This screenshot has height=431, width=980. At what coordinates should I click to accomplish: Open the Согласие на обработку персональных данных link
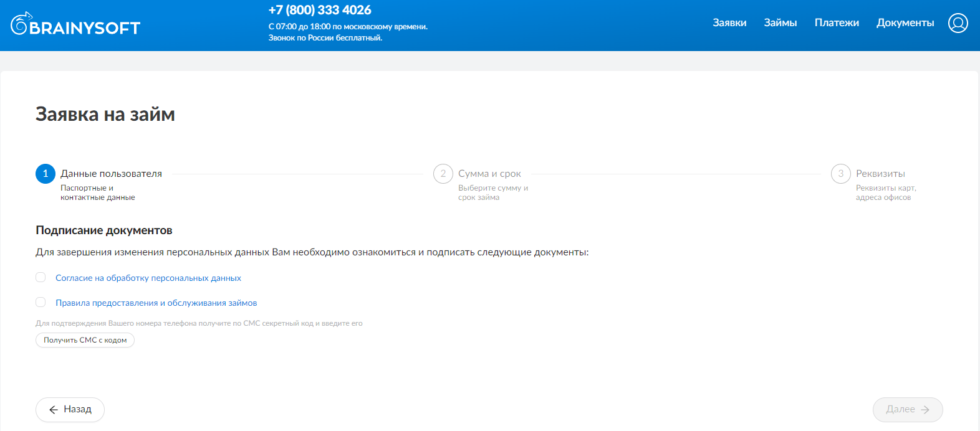pyautogui.click(x=148, y=278)
